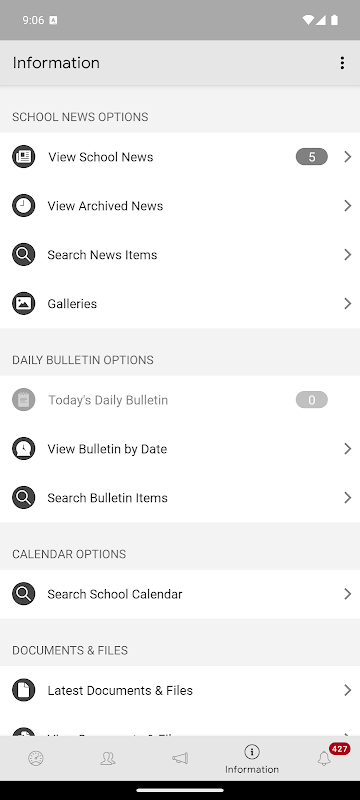Tap the clock icon for Bulletin by Date
The image size is (360, 800).
click(x=23, y=448)
